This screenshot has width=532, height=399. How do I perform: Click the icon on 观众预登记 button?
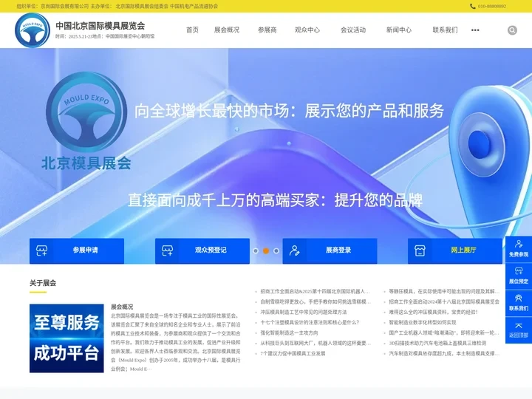point(167,250)
